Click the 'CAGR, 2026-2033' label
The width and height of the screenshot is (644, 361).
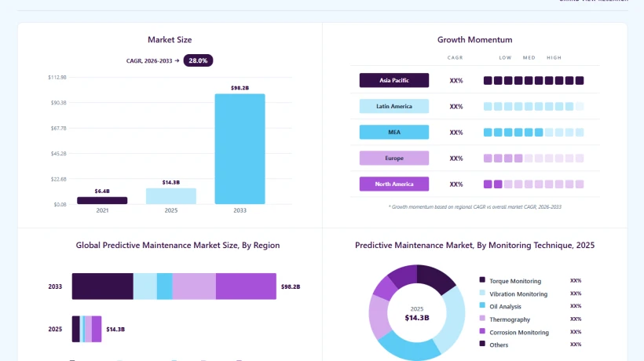click(x=149, y=60)
